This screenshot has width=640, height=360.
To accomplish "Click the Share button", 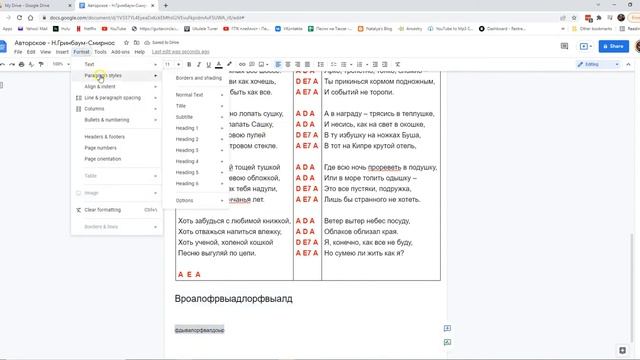I will click(x=613, y=46).
